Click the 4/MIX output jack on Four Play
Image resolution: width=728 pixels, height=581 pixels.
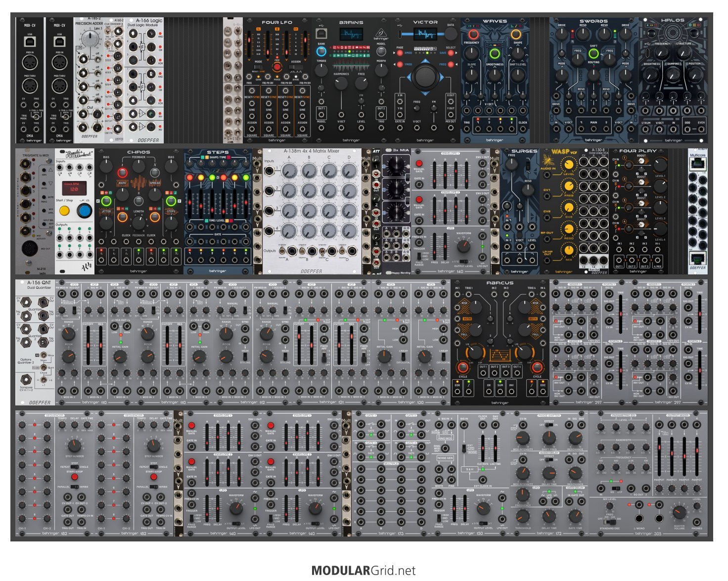(x=657, y=260)
